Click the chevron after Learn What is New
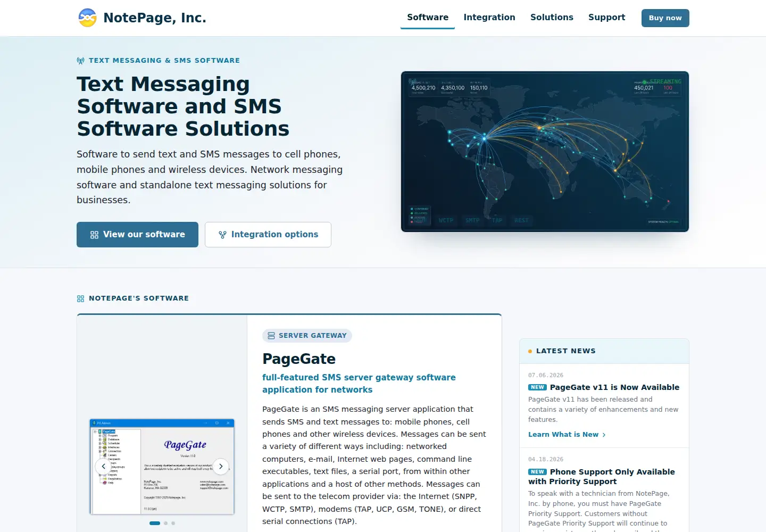The image size is (766, 532). [604, 435]
